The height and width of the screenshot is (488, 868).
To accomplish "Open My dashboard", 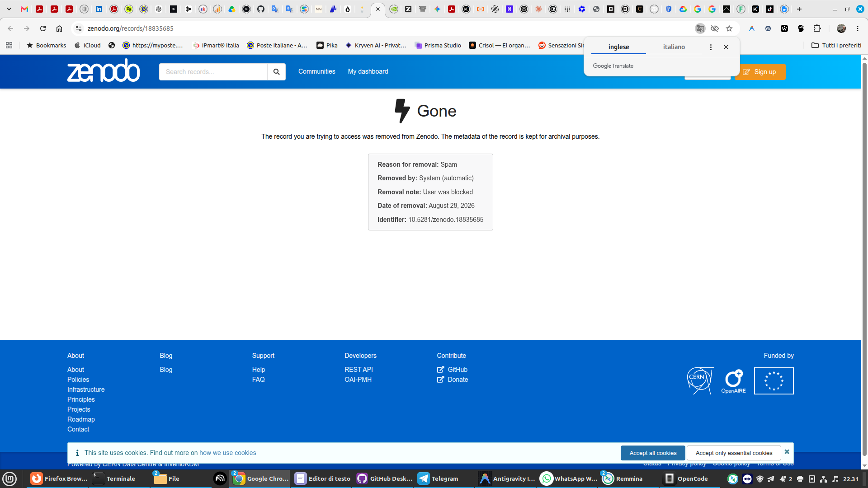I will (x=368, y=71).
